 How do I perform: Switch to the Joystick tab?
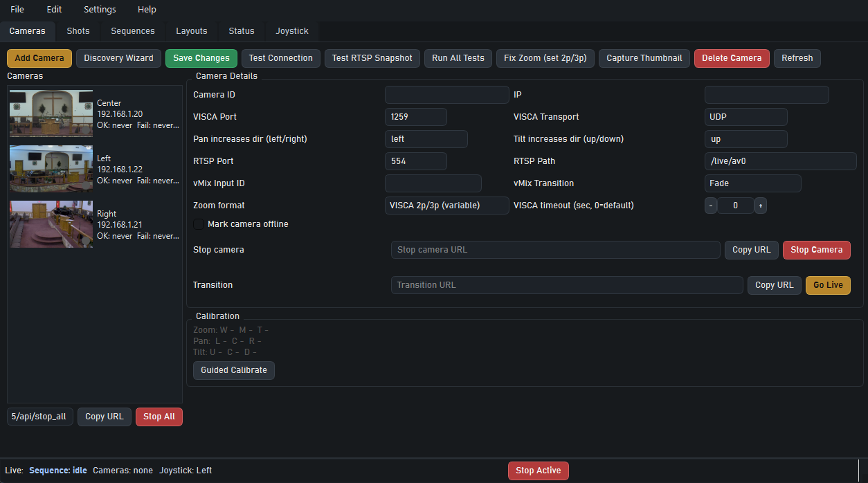[x=291, y=31]
